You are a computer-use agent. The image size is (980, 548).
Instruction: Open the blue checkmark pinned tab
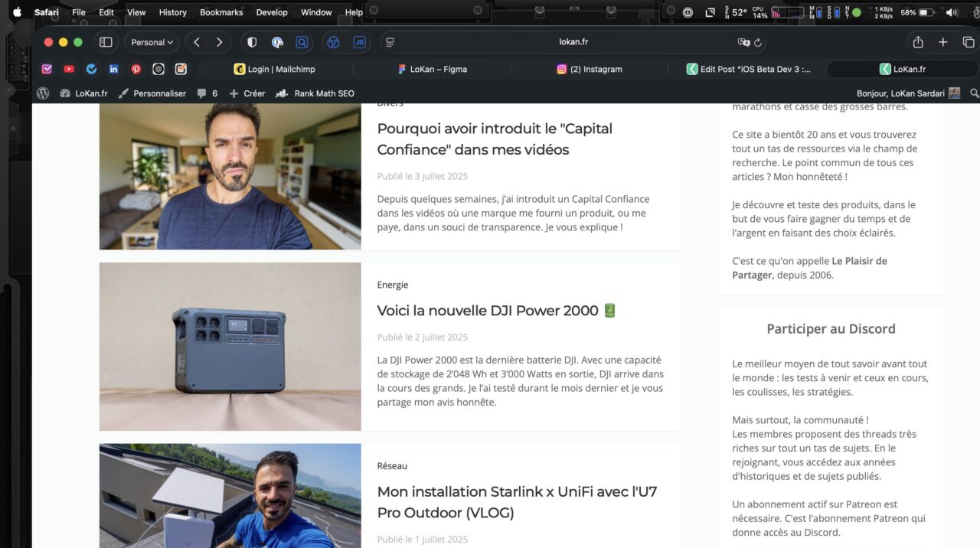[91, 69]
